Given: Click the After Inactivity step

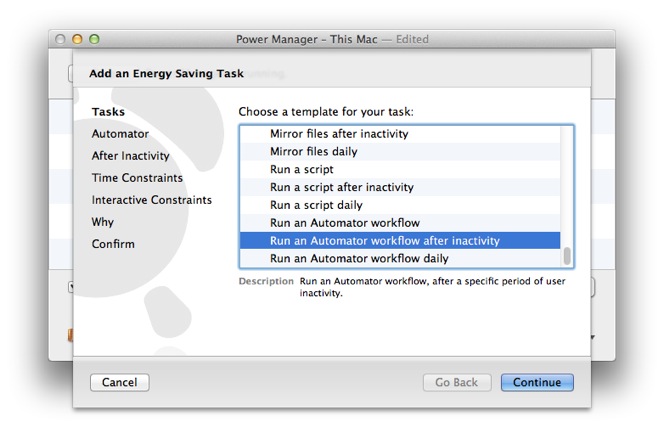Looking at the screenshot, I should (130, 156).
